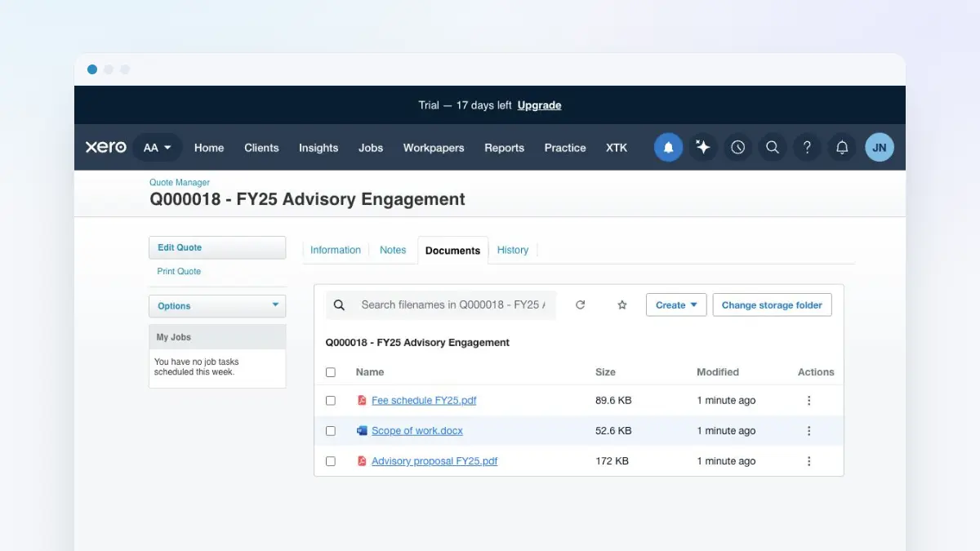The image size is (980, 551).
Task: Open the Workpapers menu
Action: tap(434, 148)
